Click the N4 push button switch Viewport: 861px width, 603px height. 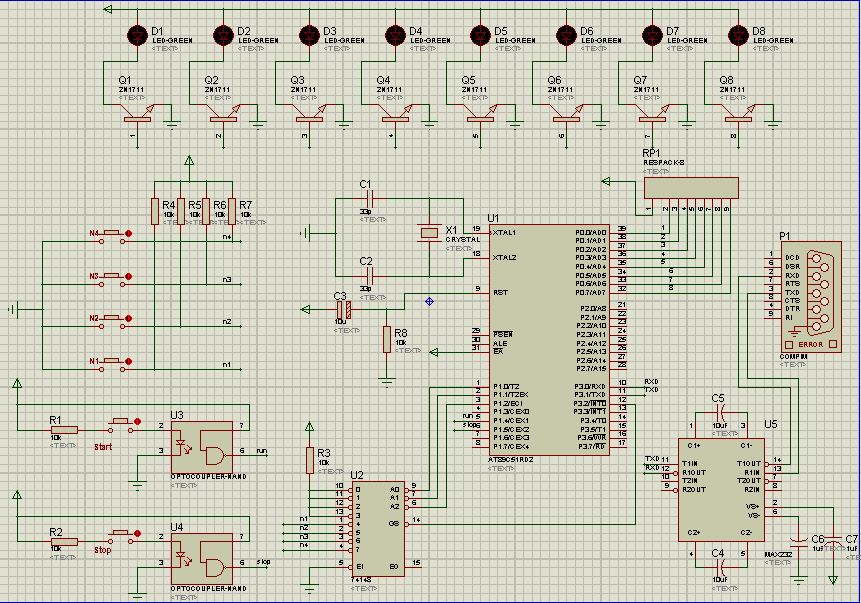point(114,236)
